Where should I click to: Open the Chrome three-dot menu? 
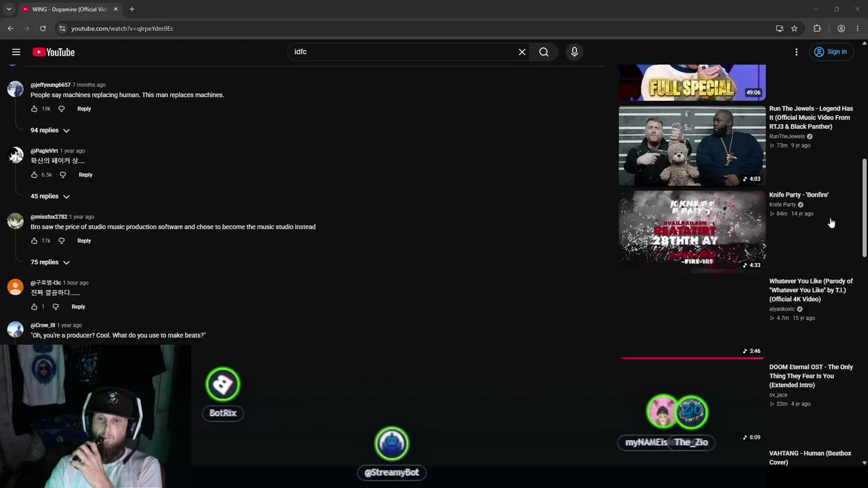click(858, 28)
